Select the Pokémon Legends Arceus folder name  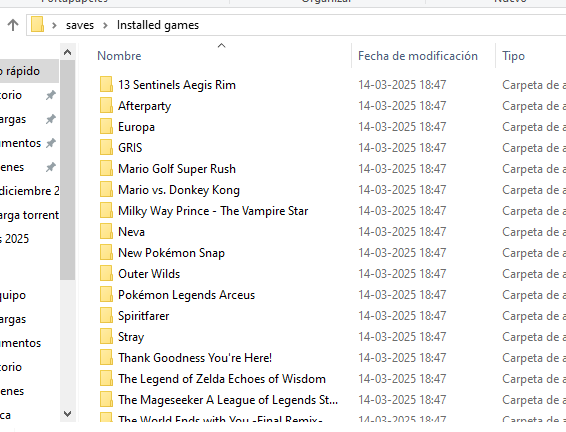pos(187,295)
